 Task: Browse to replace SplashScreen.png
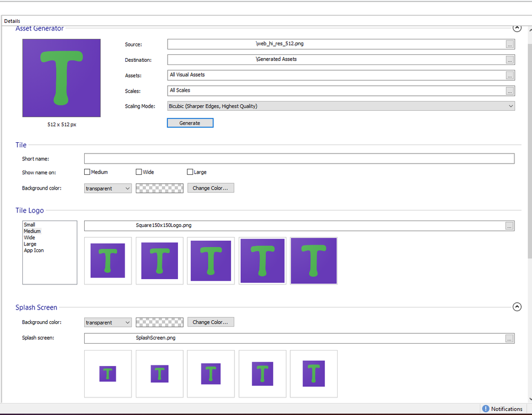pos(510,338)
